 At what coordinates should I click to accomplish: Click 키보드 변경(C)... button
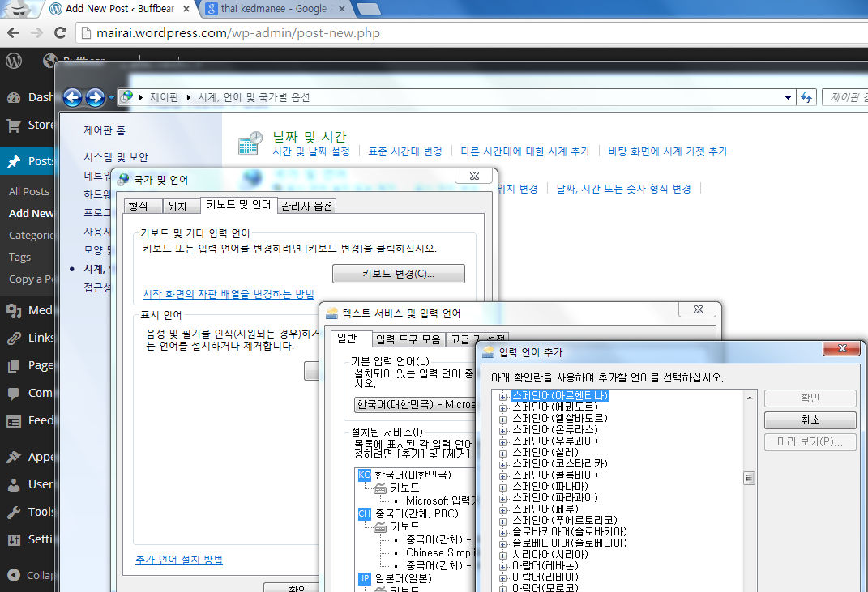[399, 274]
